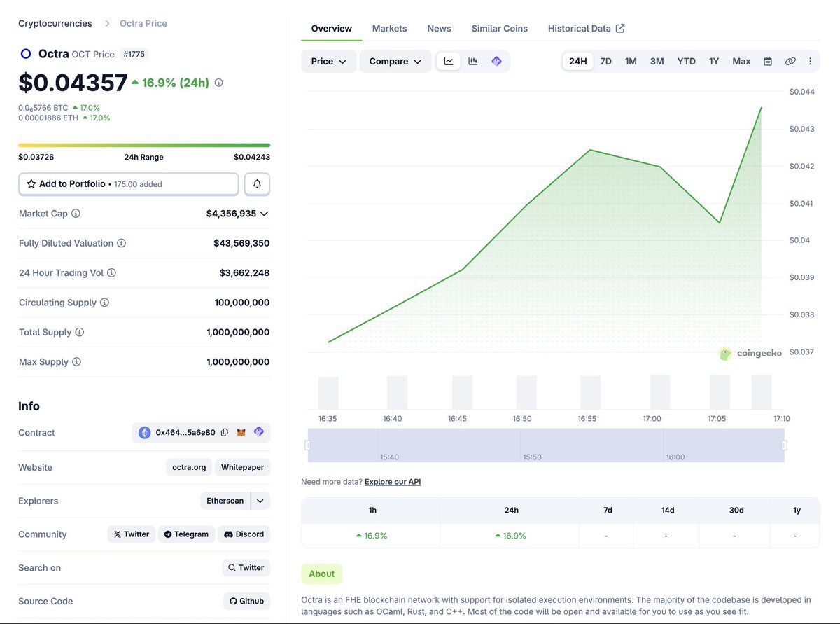Viewport: 840px width, 624px height.
Task: Select the YTD time range
Action: click(687, 61)
